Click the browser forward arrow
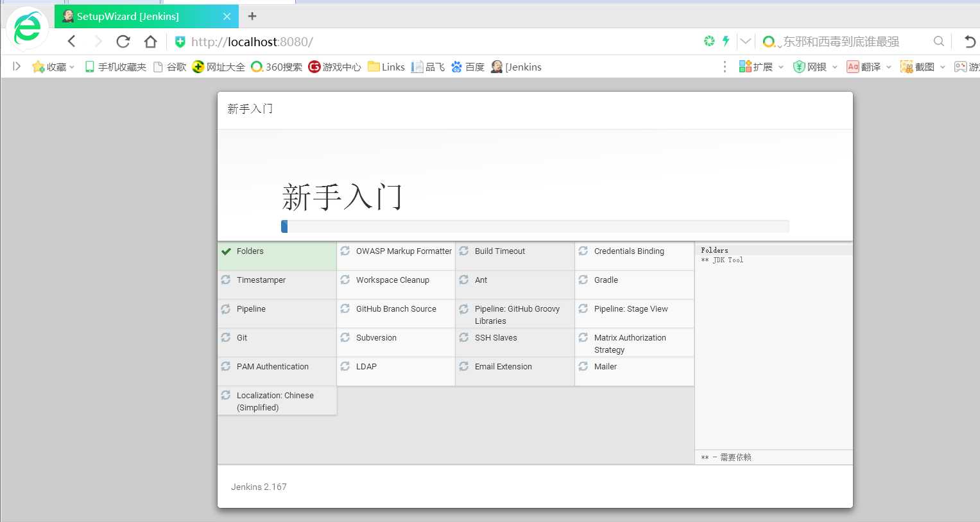This screenshot has height=522, width=980. point(98,42)
